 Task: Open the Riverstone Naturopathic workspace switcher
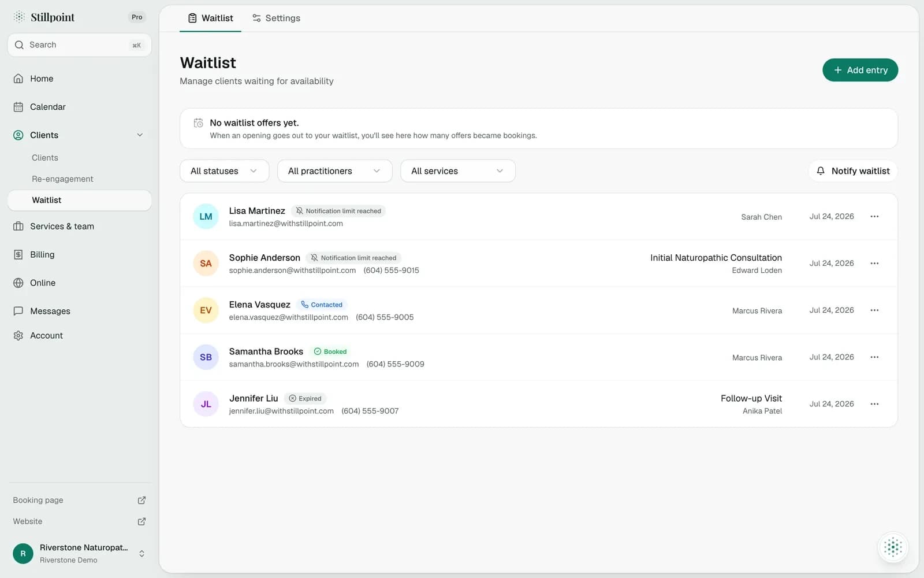pos(79,553)
